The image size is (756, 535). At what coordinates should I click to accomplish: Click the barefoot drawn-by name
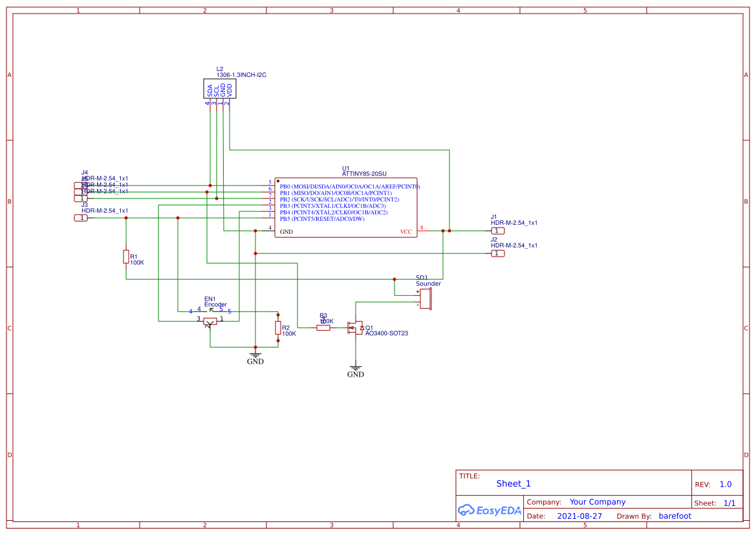click(675, 516)
